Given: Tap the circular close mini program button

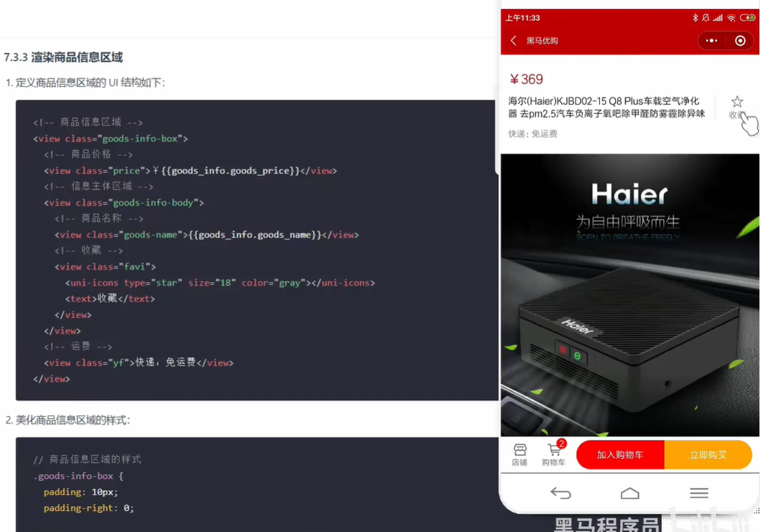Looking at the screenshot, I should (740, 41).
